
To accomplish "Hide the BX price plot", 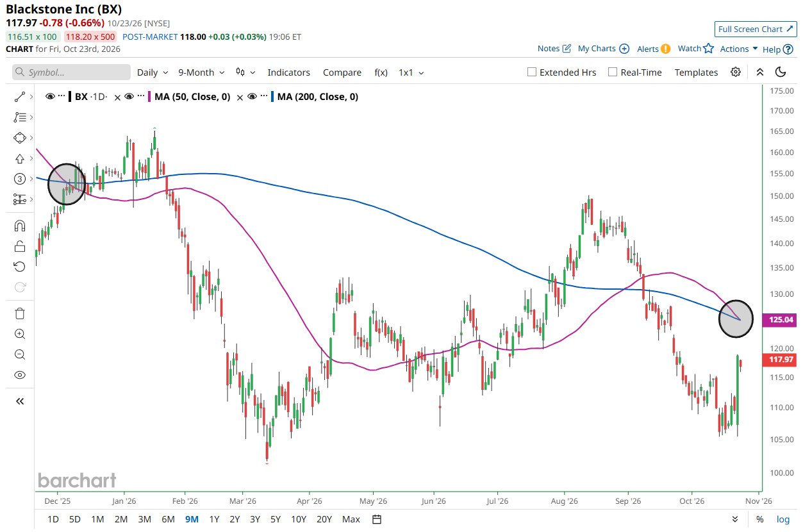I will coord(51,97).
